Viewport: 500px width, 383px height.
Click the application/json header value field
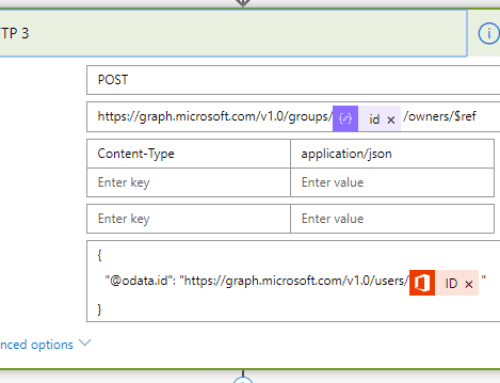[392, 154]
